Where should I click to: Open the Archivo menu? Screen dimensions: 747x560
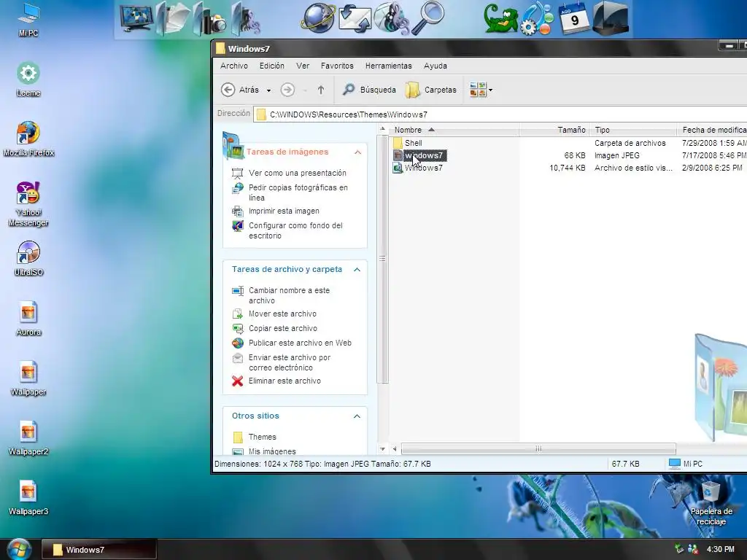click(234, 66)
